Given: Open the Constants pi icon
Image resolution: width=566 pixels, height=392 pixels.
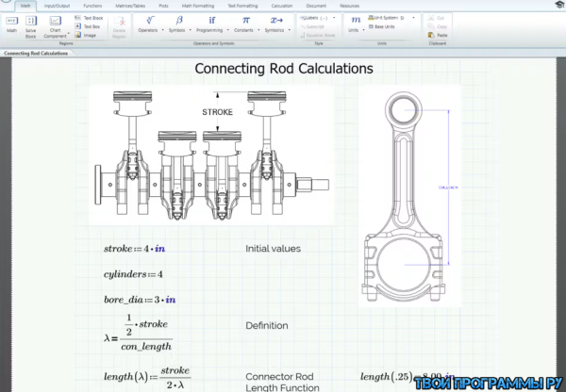Looking at the screenshot, I should 246,20.
